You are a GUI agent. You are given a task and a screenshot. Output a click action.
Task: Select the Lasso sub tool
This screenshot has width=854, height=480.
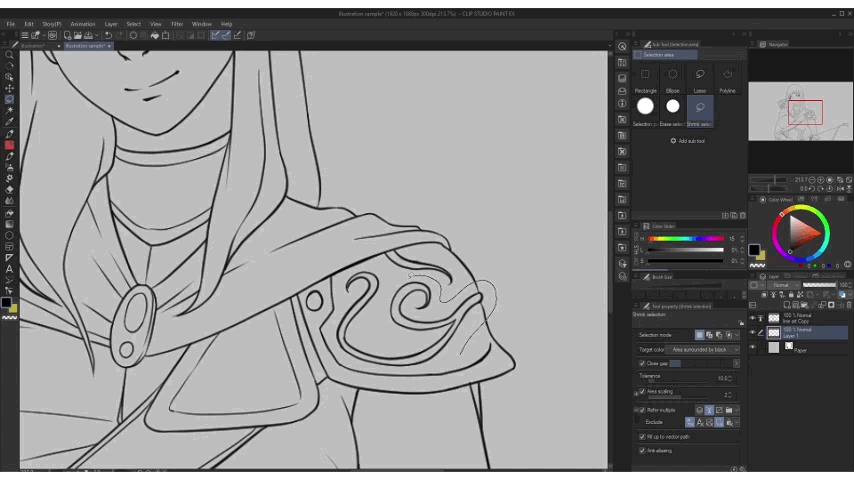[x=699, y=75]
